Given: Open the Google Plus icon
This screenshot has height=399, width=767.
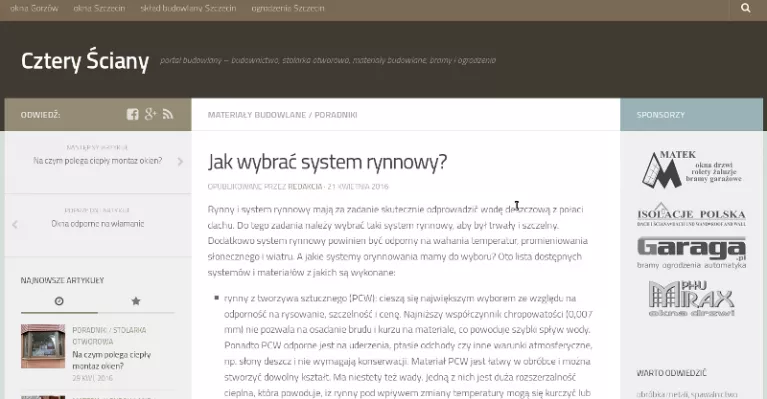Looking at the screenshot, I should click(x=151, y=114).
